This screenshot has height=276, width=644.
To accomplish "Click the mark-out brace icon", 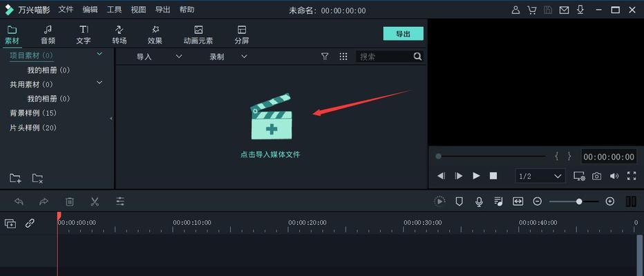I will coord(569,156).
